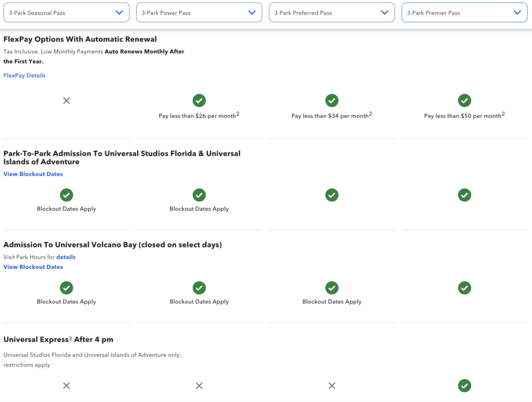Open Volcano Bay park hours details link
532x402 pixels.
click(66, 257)
